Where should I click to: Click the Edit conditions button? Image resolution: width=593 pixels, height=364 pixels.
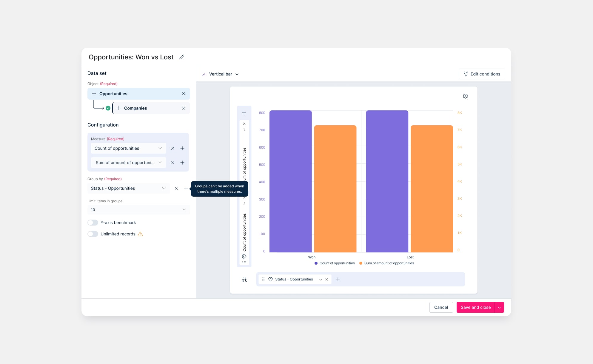pyautogui.click(x=482, y=74)
